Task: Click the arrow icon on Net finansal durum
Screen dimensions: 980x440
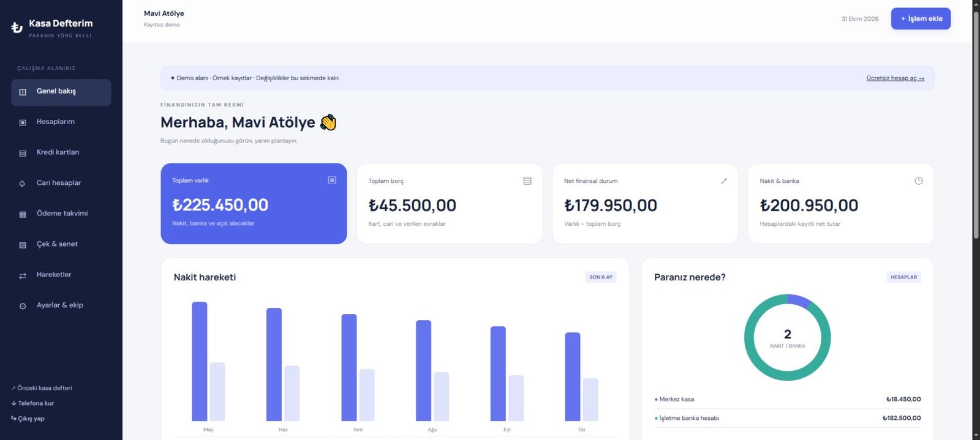Action: (x=723, y=181)
